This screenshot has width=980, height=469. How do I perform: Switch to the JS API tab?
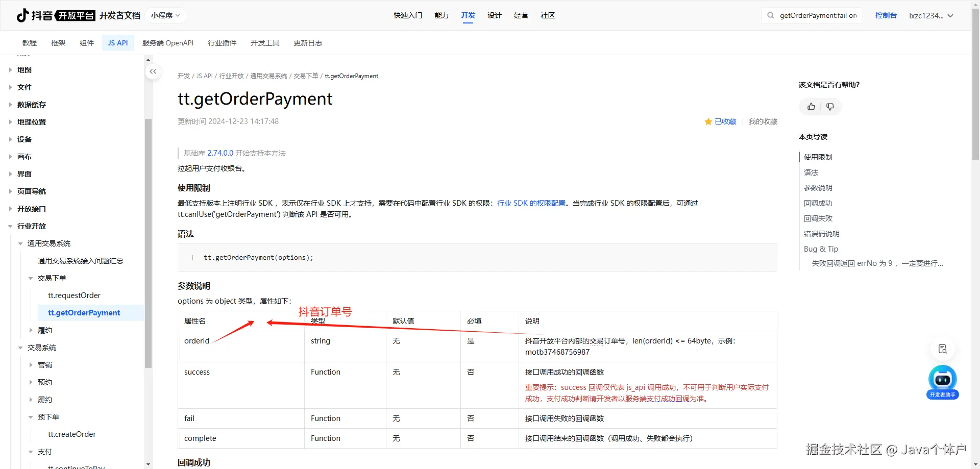pyautogui.click(x=118, y=43)
